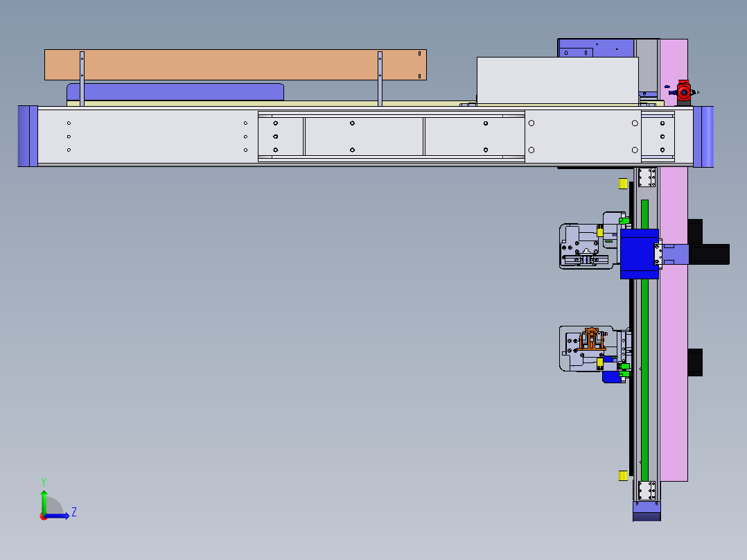Select the large orange panel
The width and height of the screenshot is (747, 560).
point(236,65)
